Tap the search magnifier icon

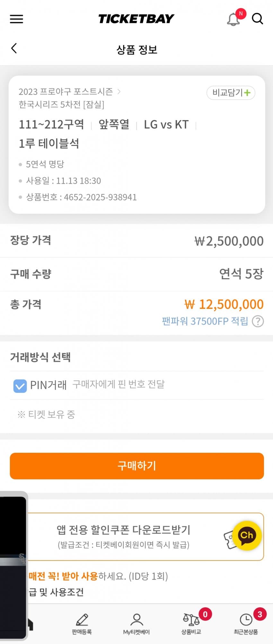coord(257,19)
